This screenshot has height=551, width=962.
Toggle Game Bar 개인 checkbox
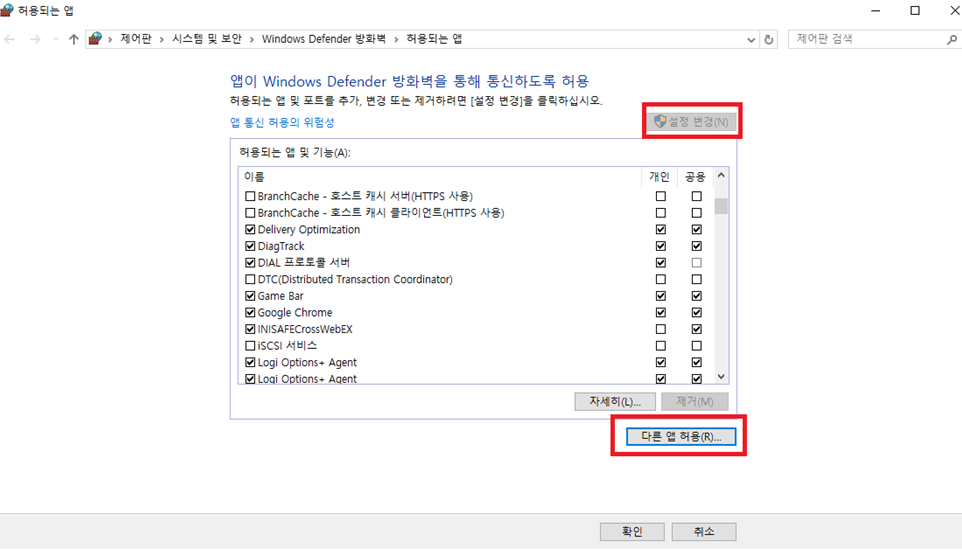(x=661, y=296)
